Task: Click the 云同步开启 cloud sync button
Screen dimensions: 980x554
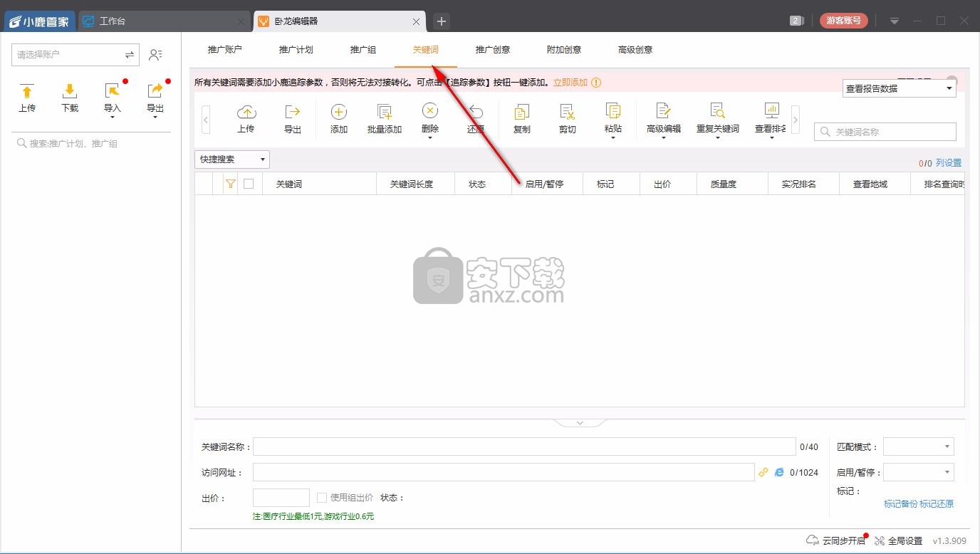Action: (836, 540)
